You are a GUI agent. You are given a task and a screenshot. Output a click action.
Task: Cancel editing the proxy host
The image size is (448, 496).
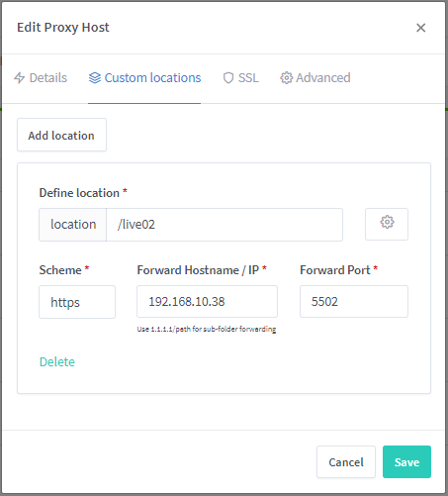pos(346,462)
